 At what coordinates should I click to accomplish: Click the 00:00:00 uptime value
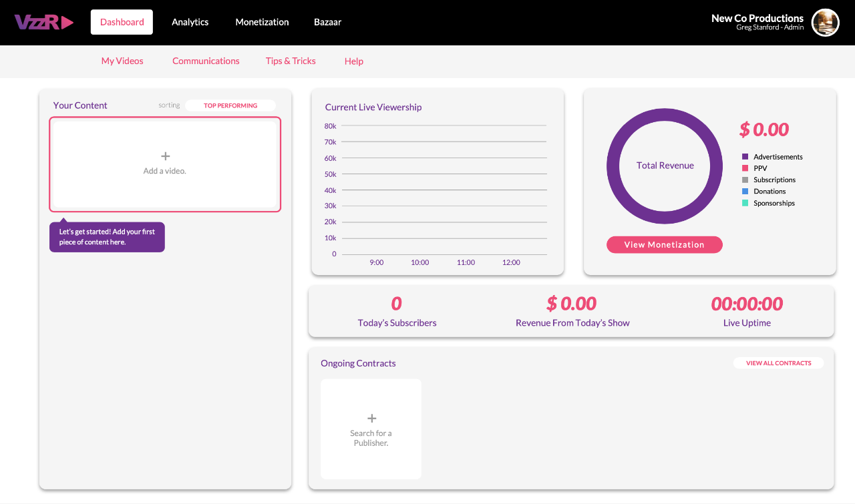pyautogui.click(x=747, y=304)
